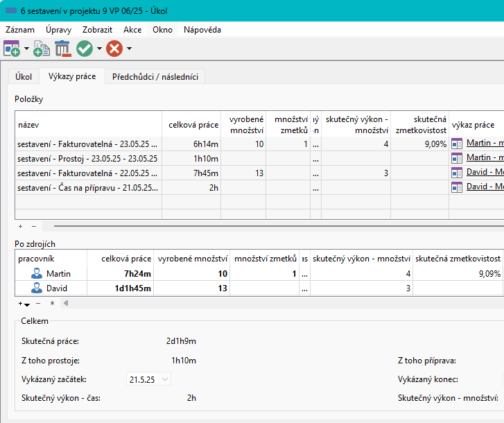Click minus button under Po zdrojích table
This screenshot has width=504, height=423.
(38, 304)
